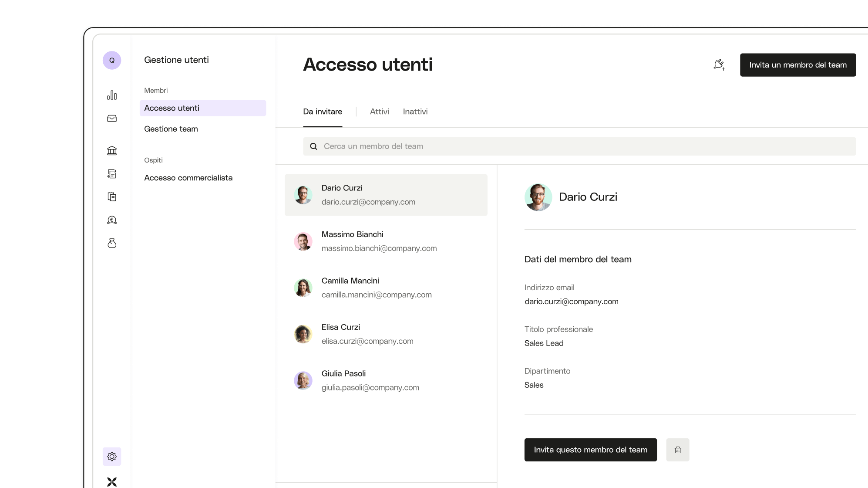The image size is (868, 488).
Task: Switch to the Attivi tab
Action: click(379, 112)
